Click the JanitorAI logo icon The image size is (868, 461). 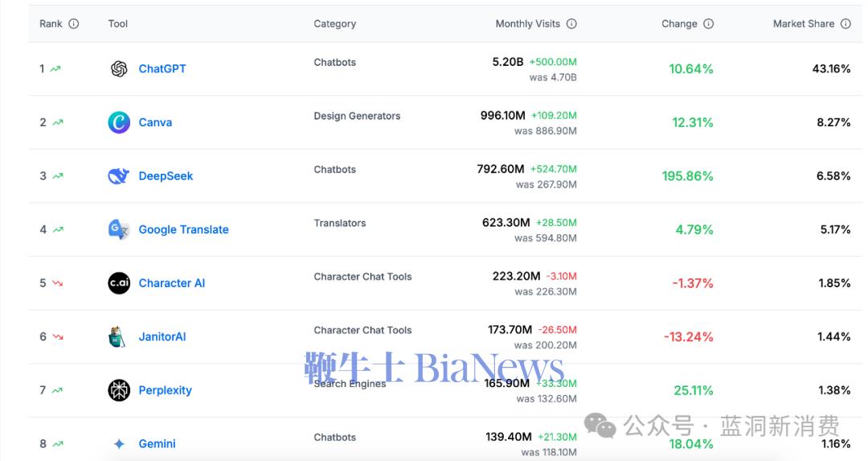pyautogui.click(x=117, y=337)
